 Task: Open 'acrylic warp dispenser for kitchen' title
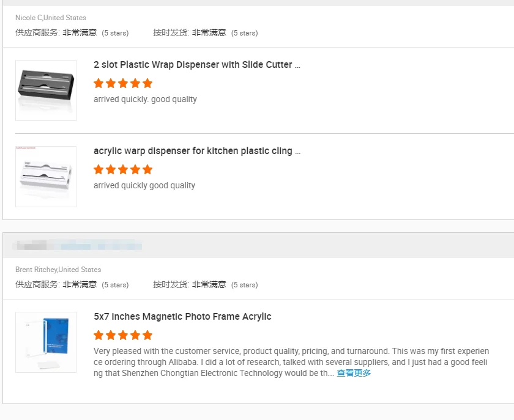click(196, 151)
